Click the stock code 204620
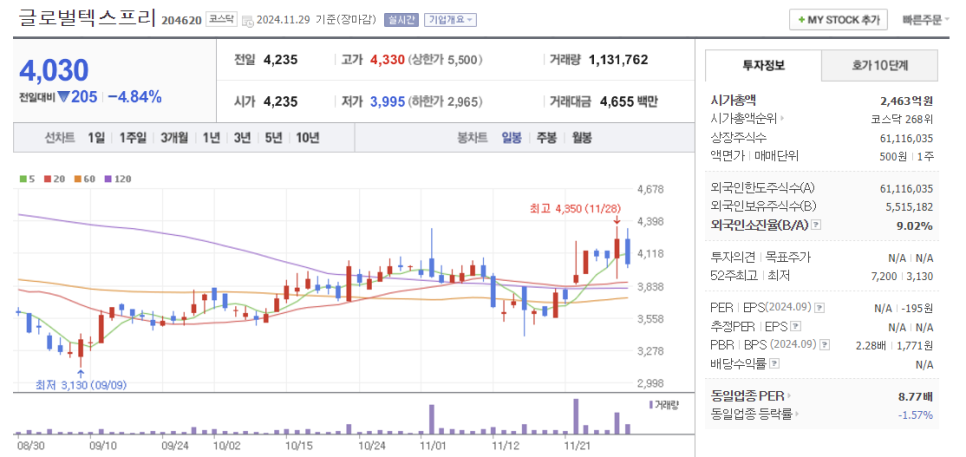The width and height of the screenshot is (966, 457). point(181,20)
